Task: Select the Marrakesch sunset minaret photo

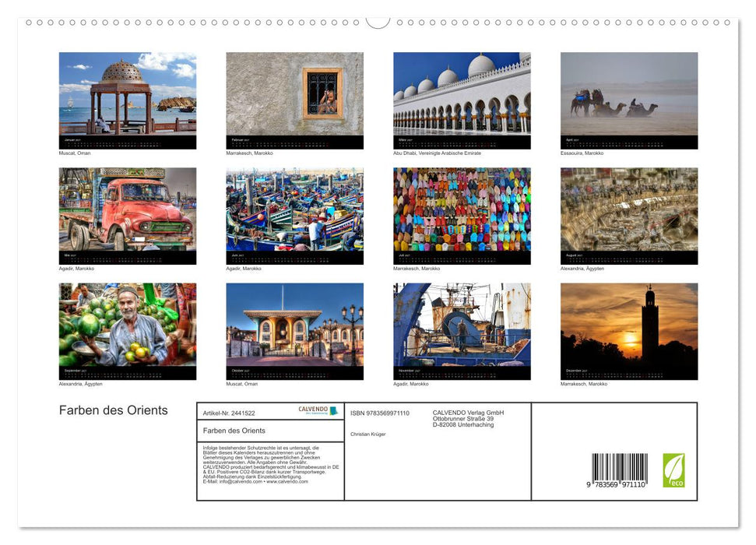Action: 629,332
